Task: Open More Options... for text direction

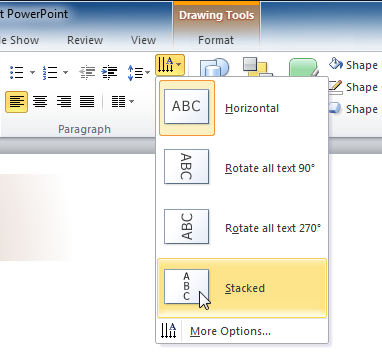Action: (242, 331)
